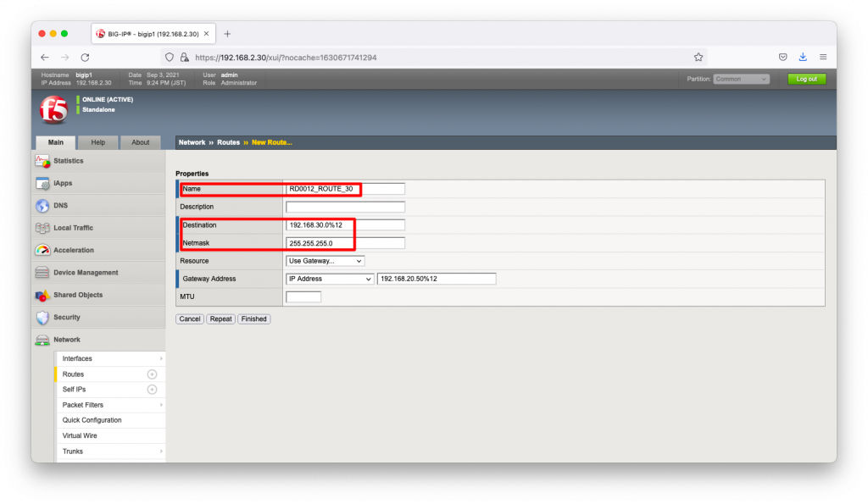Click the Log out button
The height and width of the screenshot is (504, 868).
coord(806,79)
